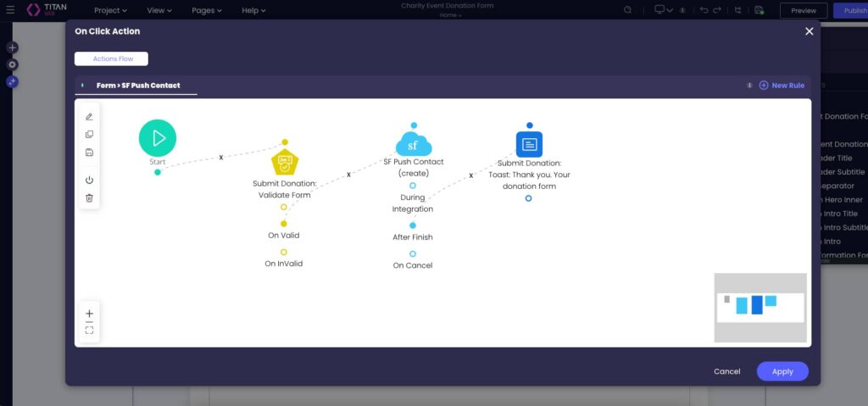Select the SF Push Contact cloud node
Viewport: 868px width, 406px height.
[414, 144]
